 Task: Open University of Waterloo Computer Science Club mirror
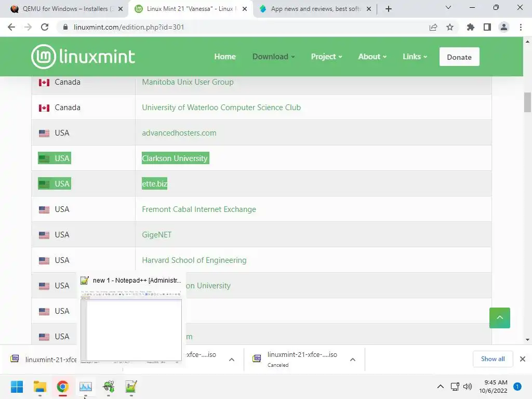pos(221,108)
